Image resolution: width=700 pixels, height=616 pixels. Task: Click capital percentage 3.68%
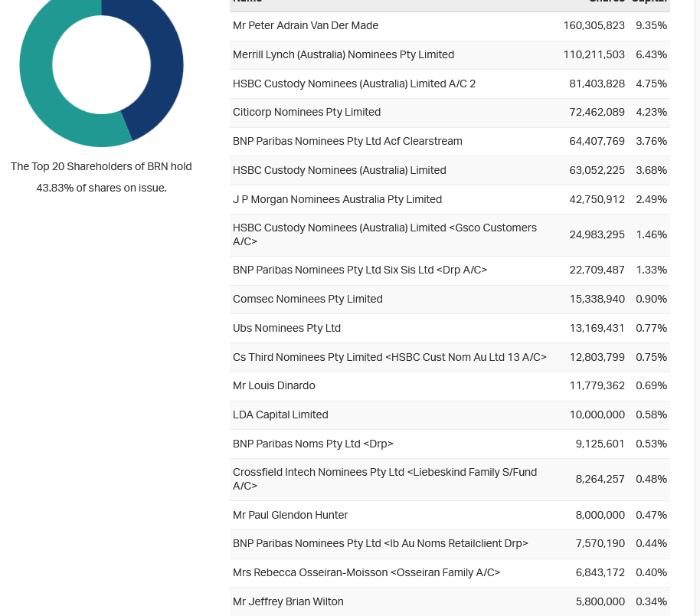point(651,170)
